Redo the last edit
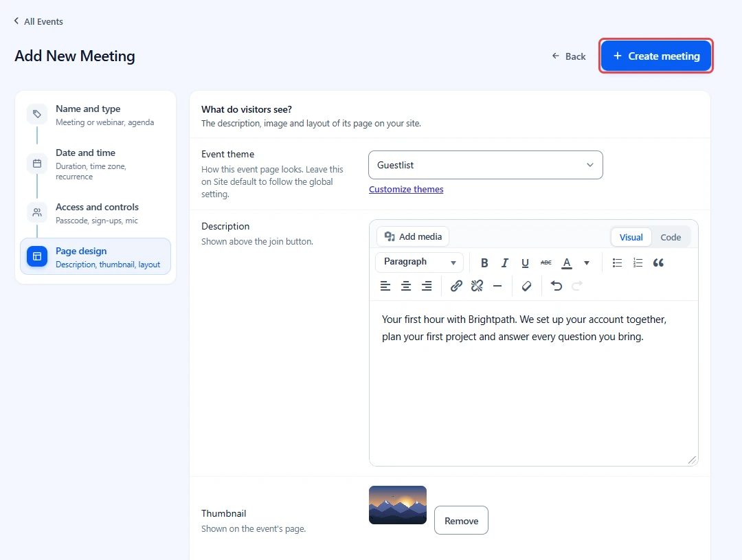The width and height of the screenshot is (742, 560). [x=577, y=286]
